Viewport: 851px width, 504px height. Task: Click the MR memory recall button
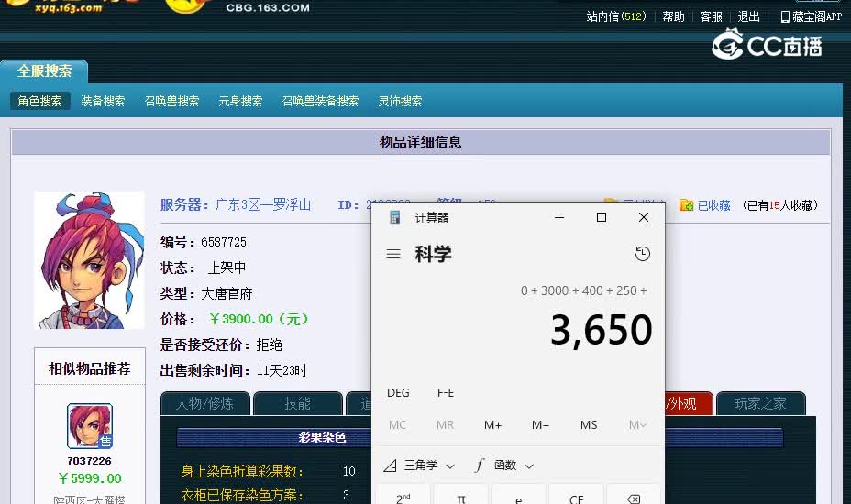click(445, 425)
